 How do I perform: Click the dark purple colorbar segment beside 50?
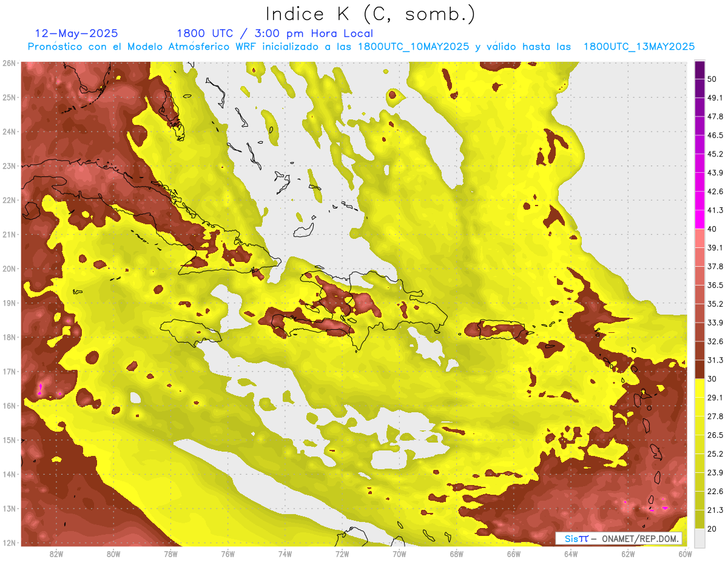(x=699, y=70)
